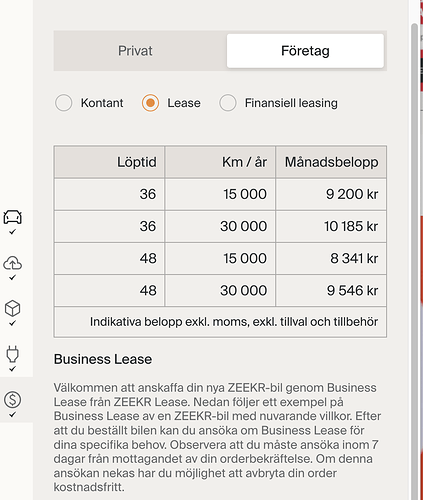423x500 pixels.
Task: Open the dollar payment step icon
Action: pos(13,399)
